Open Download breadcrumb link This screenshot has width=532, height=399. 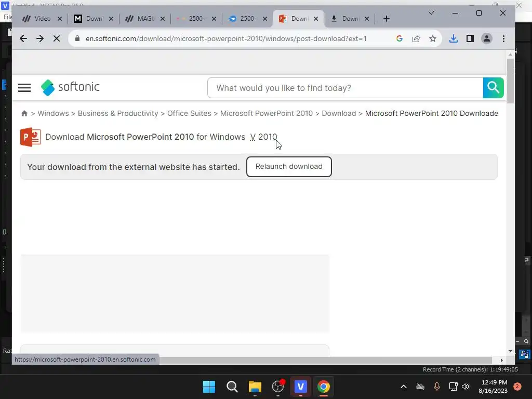pos(339,113)
